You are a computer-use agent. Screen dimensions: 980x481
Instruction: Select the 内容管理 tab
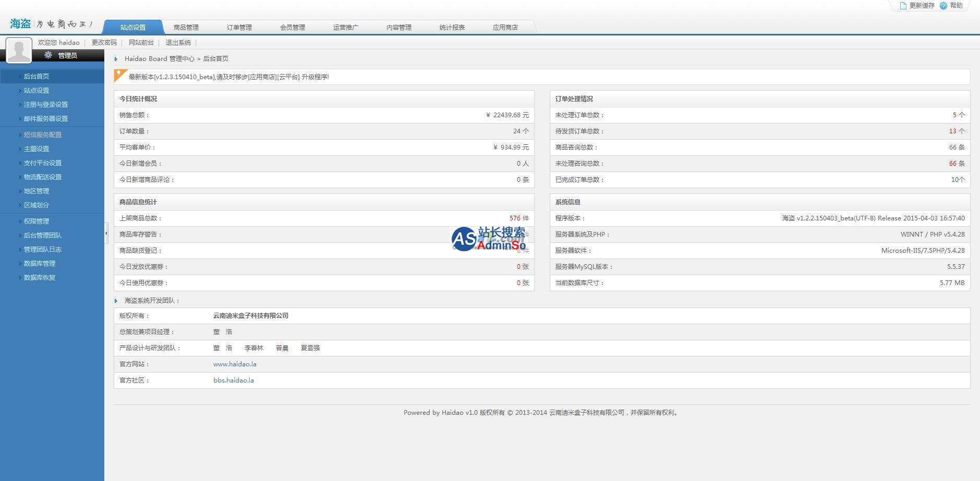(399, 28)
